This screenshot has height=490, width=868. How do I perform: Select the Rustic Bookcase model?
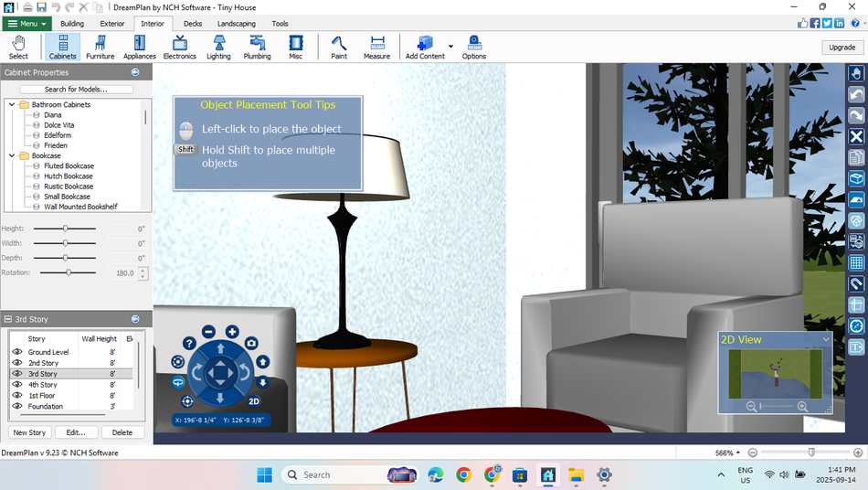[69, 186]
